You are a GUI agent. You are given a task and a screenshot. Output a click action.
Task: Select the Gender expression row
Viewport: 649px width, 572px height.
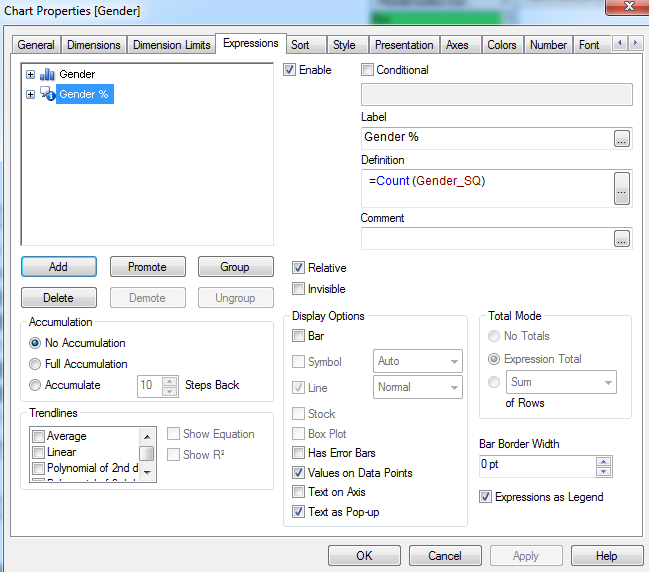(77, 74)
